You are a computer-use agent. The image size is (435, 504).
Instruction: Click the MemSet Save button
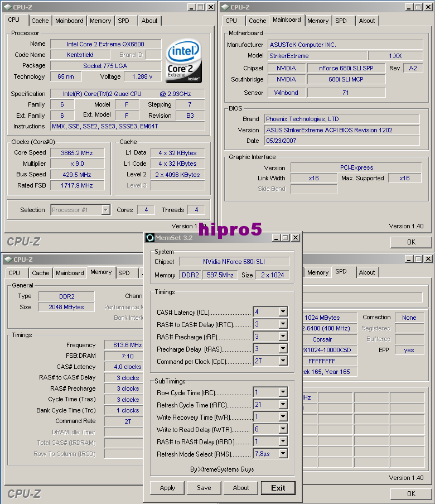pyautogui.click(x=204, y=488)
